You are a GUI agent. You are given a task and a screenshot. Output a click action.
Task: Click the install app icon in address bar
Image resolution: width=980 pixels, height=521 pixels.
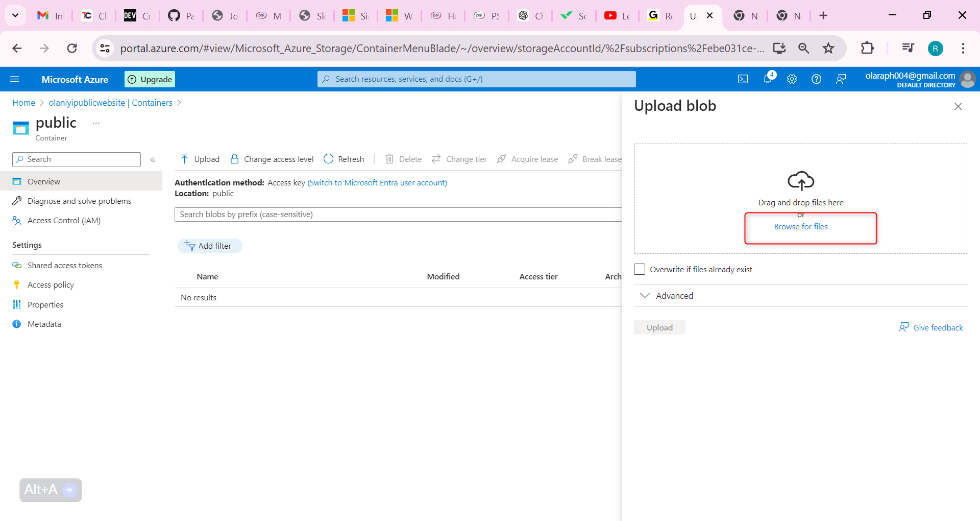779,48
